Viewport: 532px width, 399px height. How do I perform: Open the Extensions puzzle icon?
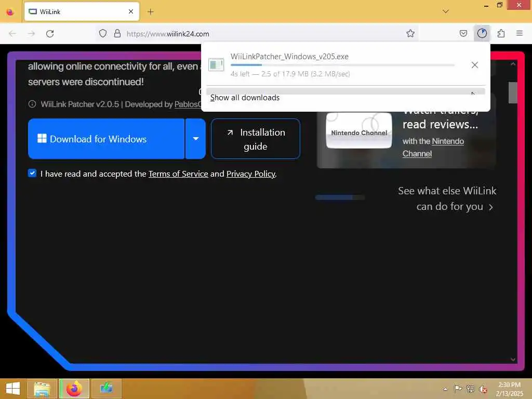[501, 33]
